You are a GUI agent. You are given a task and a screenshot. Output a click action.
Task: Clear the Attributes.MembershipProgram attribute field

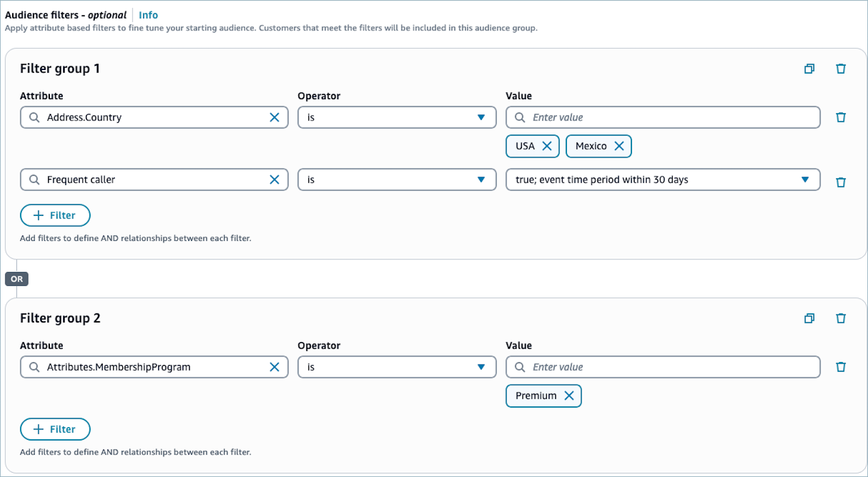274,367
